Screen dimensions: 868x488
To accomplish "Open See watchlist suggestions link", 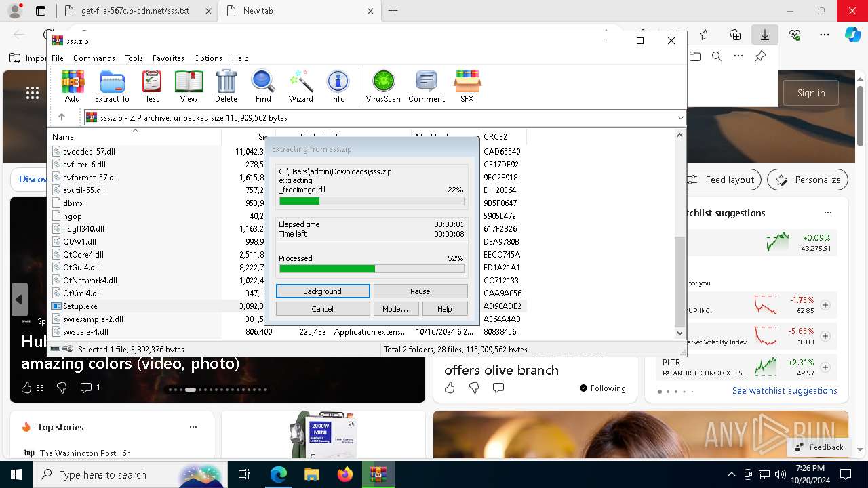I will [785, 390].
